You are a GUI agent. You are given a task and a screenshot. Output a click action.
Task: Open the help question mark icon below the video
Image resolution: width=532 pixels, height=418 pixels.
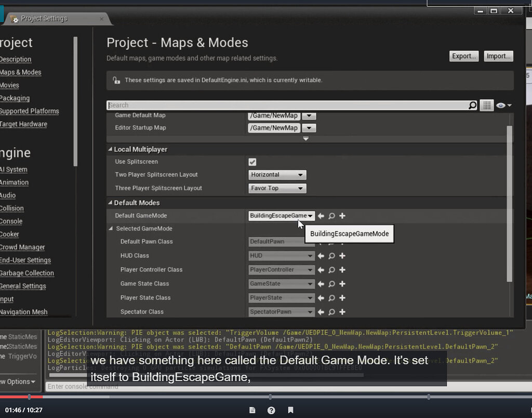(271, 410)
